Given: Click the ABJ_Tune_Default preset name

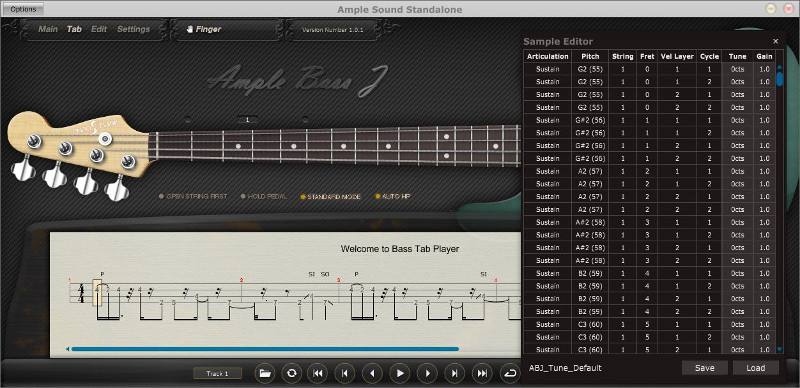Looking at the screenshot, I should click(565, 368).
